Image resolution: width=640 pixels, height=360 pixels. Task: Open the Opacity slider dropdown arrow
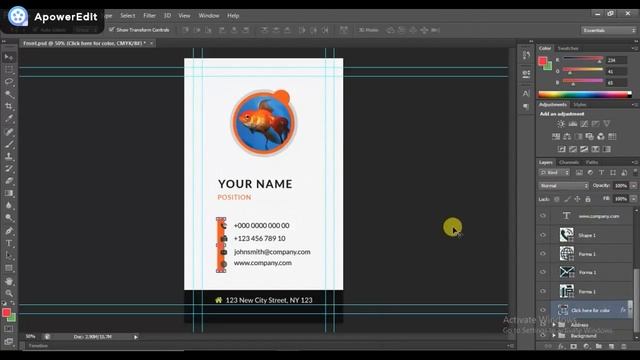(x=633, y=186)
